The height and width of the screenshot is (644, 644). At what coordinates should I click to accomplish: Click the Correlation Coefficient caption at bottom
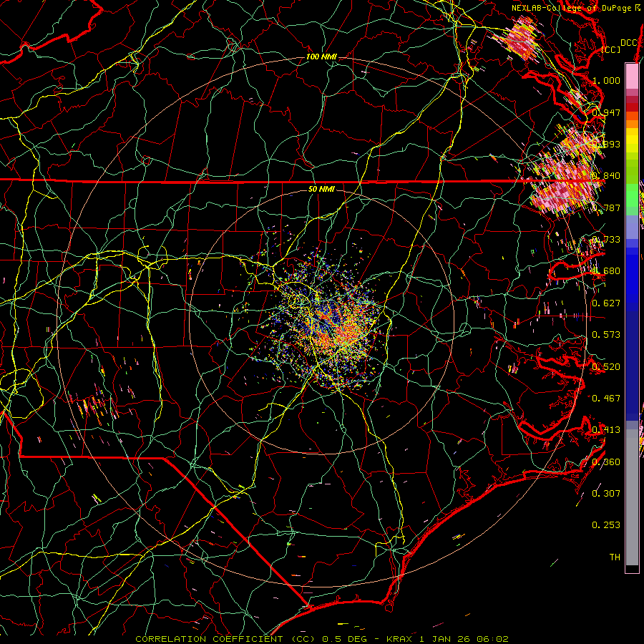(322, 639)
